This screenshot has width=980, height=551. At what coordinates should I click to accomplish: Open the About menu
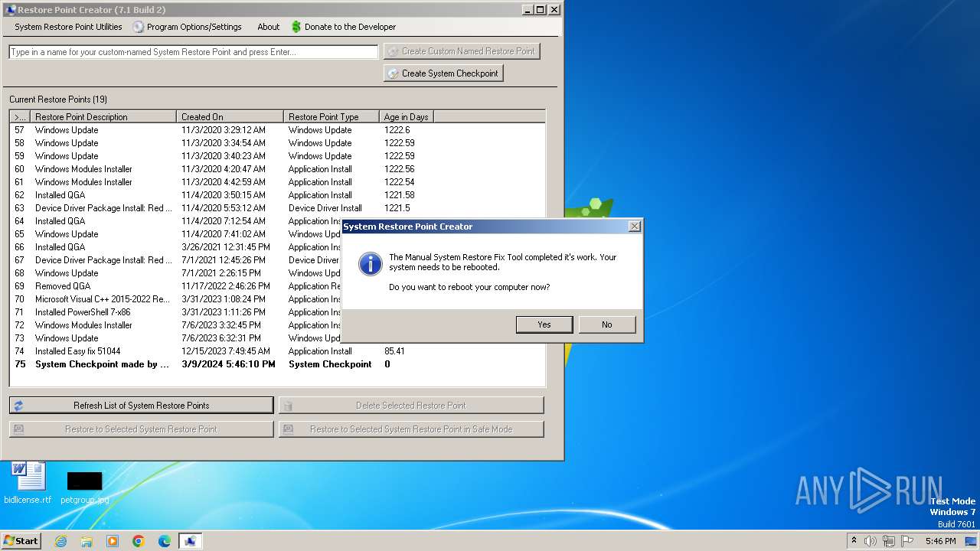(268, 27)
